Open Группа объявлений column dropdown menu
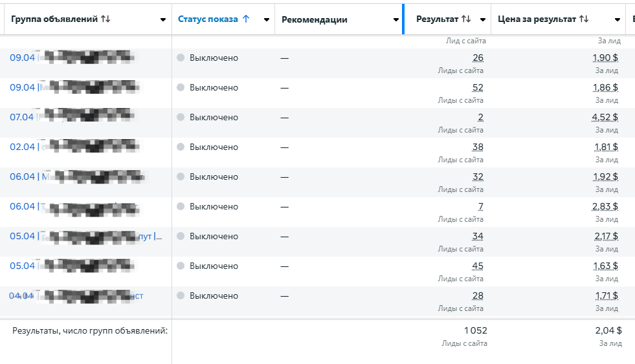635x364 pixels. click(163, 19)
